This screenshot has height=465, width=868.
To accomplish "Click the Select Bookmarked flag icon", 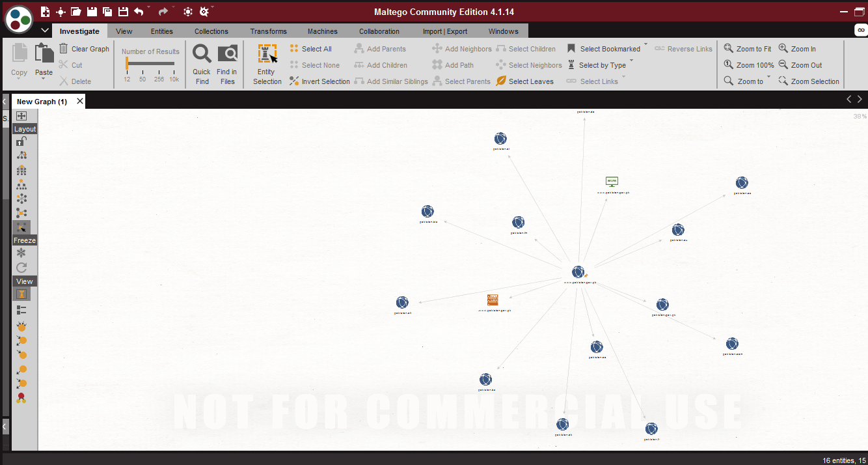I will pyautogui.click(x=571, y=49).
